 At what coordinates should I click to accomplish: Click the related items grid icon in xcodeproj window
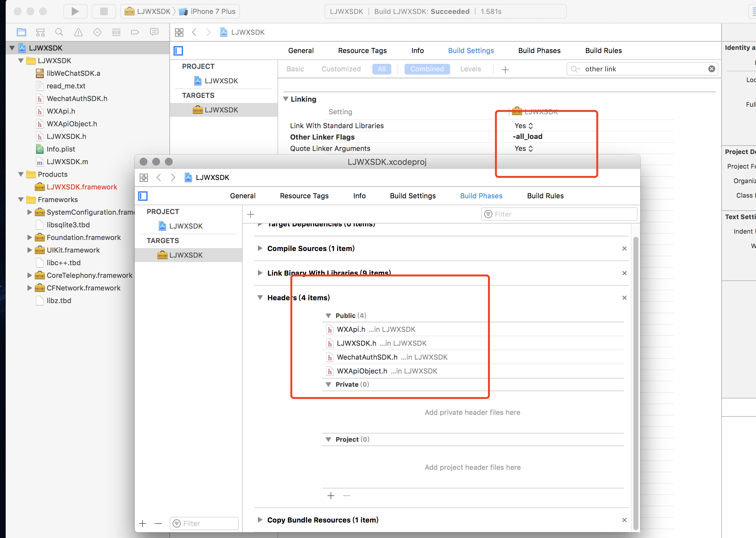pos(143,177)
